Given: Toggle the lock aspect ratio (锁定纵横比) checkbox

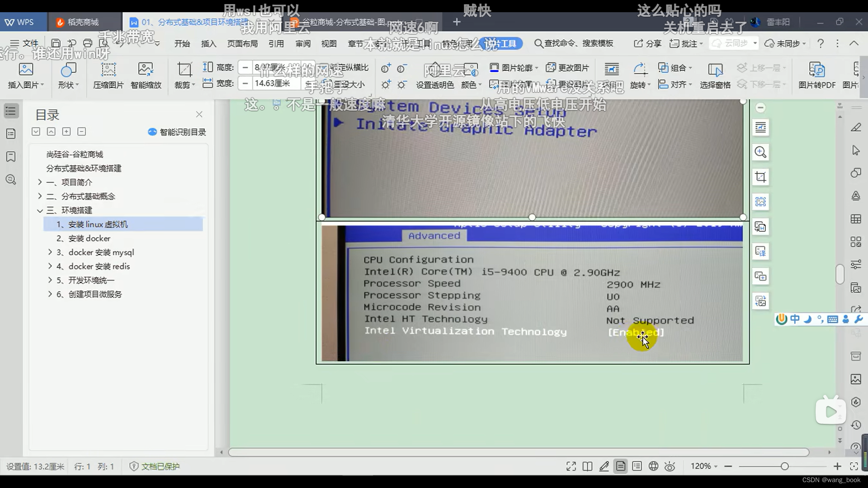Looking at the screenshot, I should coord(324,68).
